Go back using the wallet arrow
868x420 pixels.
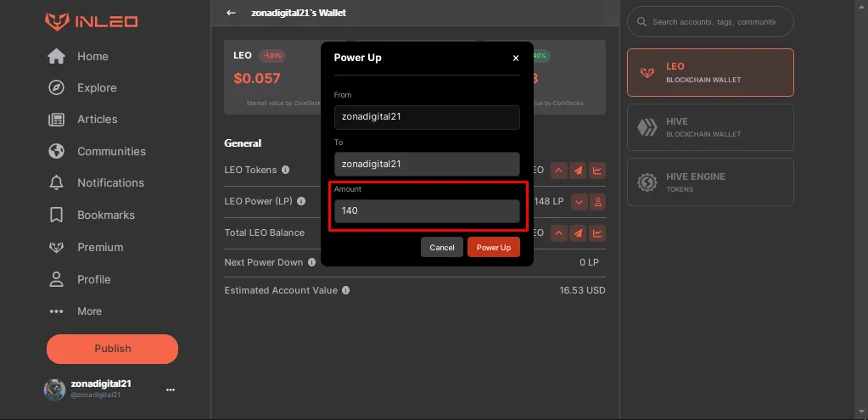(x=232, y=13)
